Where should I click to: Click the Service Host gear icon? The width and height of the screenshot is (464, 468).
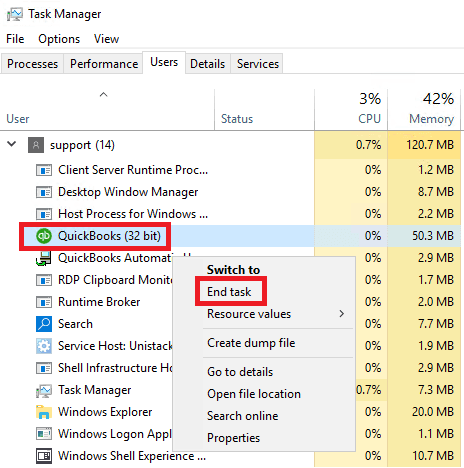[44, 346]
